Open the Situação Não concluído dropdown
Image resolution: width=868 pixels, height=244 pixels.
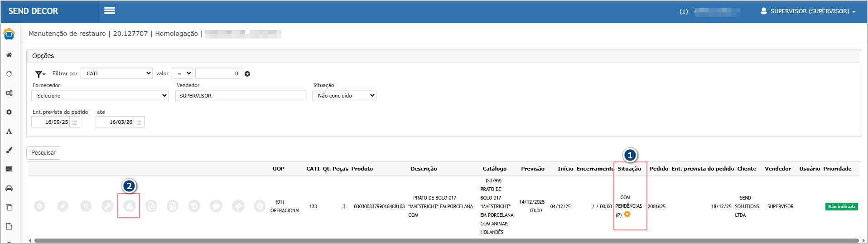[x=344, y=96]
